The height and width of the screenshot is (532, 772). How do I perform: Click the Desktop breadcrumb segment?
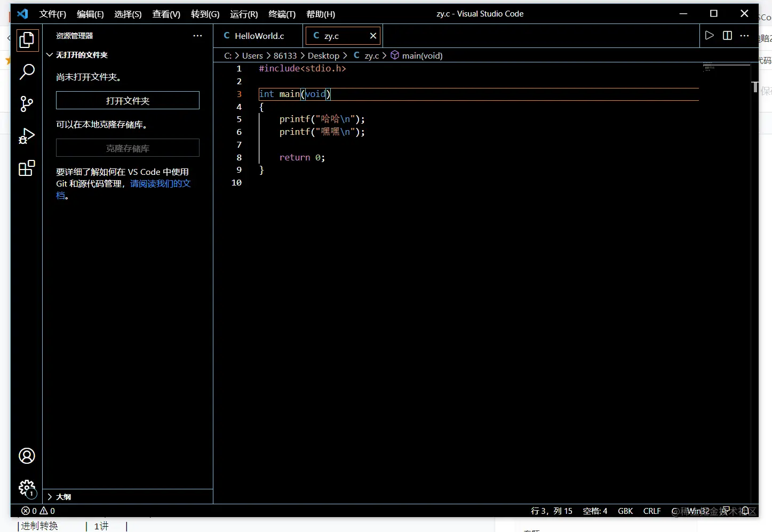tap(323, 55)
